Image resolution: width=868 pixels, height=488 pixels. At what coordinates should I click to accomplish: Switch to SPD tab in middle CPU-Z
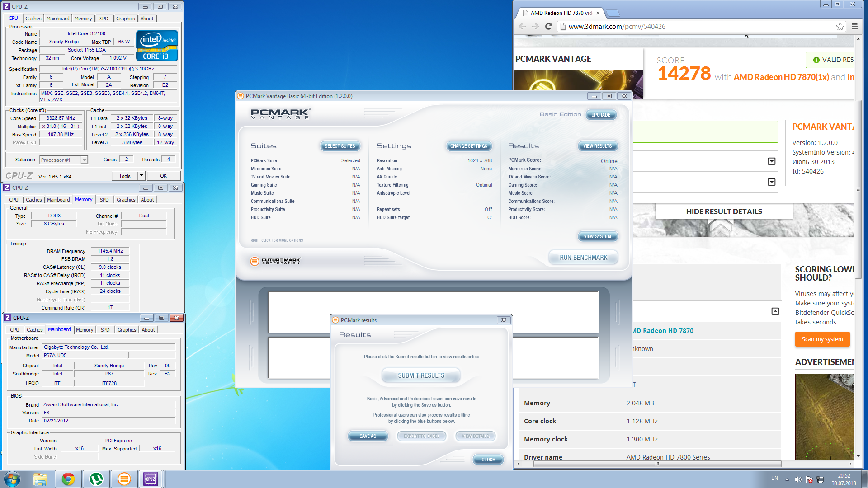tap(104, 200)
